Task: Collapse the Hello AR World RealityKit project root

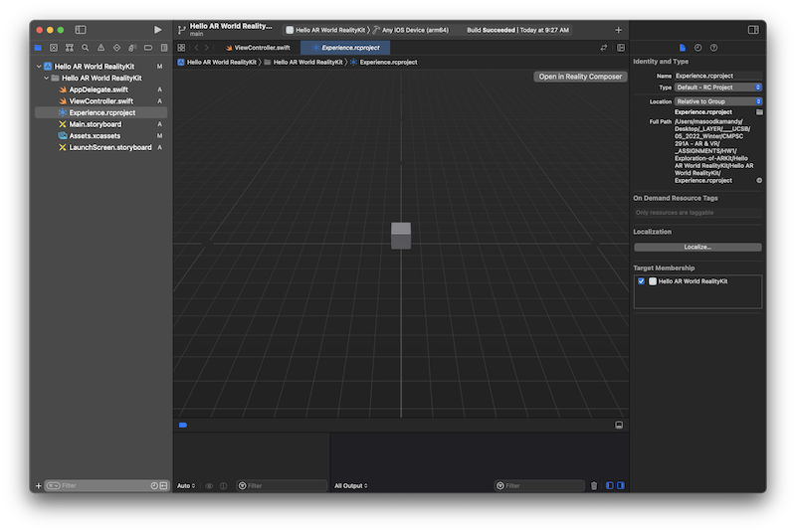Action: point(38,66)
